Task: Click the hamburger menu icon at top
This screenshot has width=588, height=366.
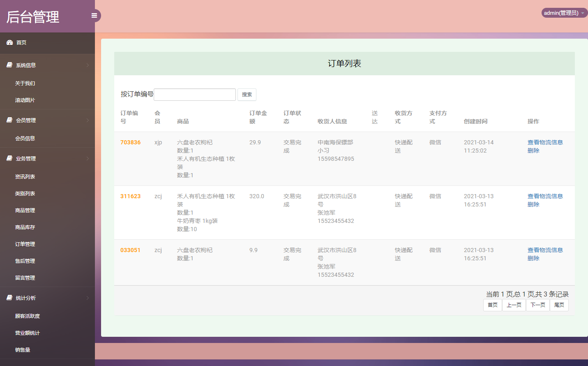Action: (x=94, y=15)
